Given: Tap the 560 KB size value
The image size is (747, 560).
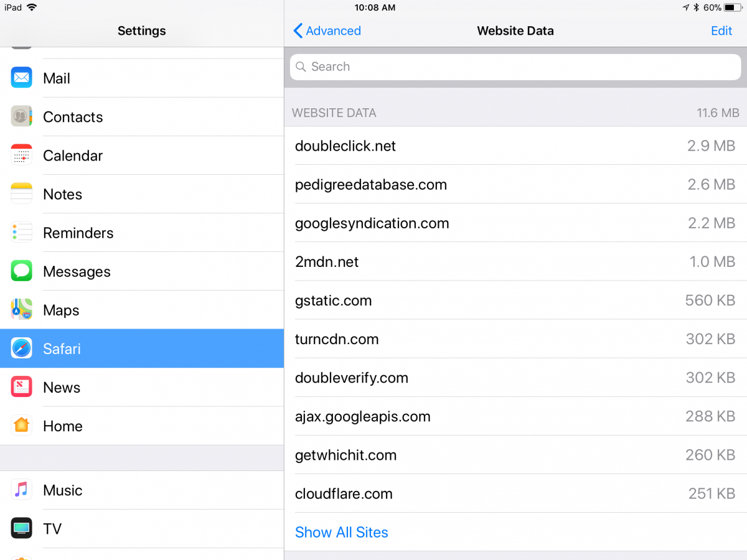Looking at the screenshot, I should coord(710,300).
